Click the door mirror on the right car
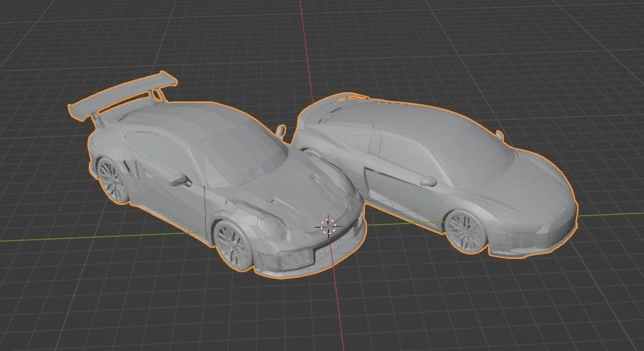This screenshot has width=644, height=351. pos(427,181)
